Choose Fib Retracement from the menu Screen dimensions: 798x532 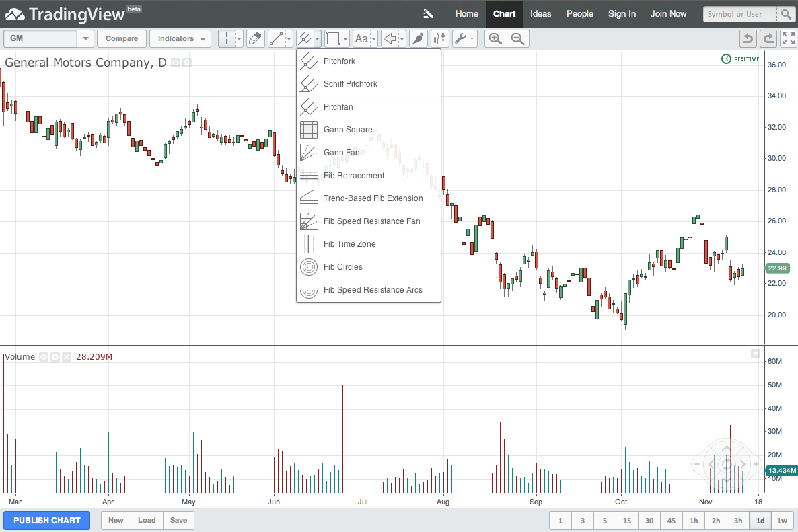354,176
